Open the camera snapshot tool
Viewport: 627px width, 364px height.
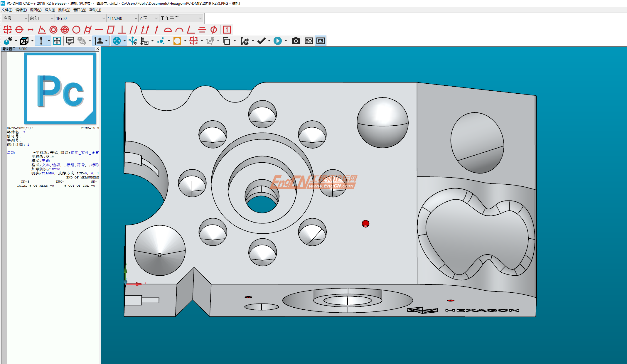(296, 41)
